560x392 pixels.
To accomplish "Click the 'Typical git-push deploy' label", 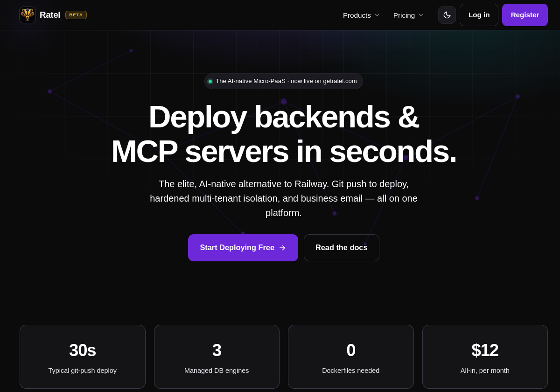I will point(83,371).
